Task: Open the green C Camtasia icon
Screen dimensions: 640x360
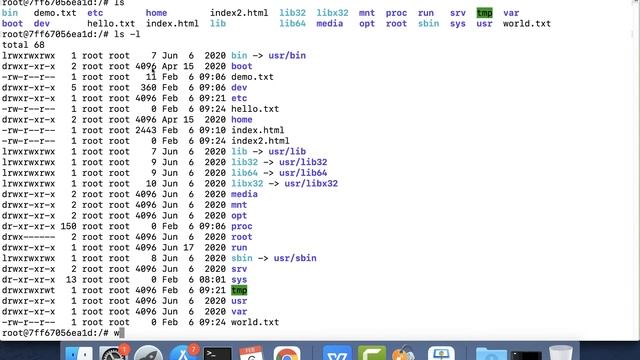Action: point(372,353)
